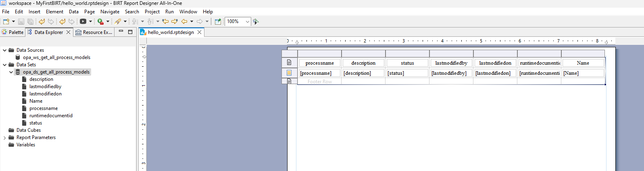Select the [status] data cell

point(407,73)
